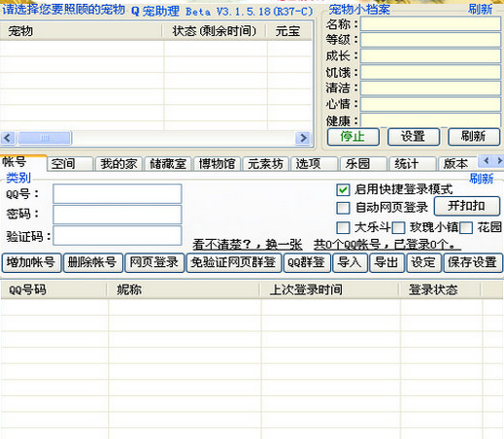Click the 共0个QQ帐号,已登录0个 status text
Screen dimensions: 504x439
click(x=386, y=245)
